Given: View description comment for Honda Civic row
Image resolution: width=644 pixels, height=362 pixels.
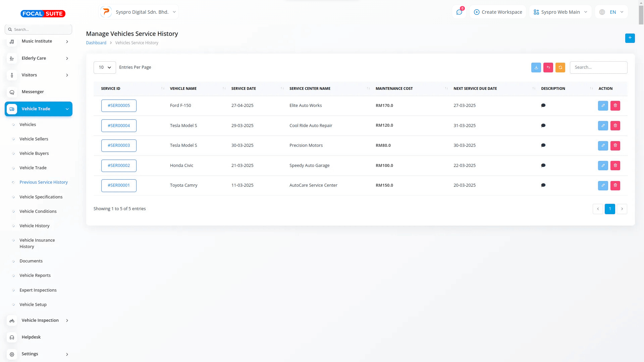Looking at the screenshot, I should point(543,166).
